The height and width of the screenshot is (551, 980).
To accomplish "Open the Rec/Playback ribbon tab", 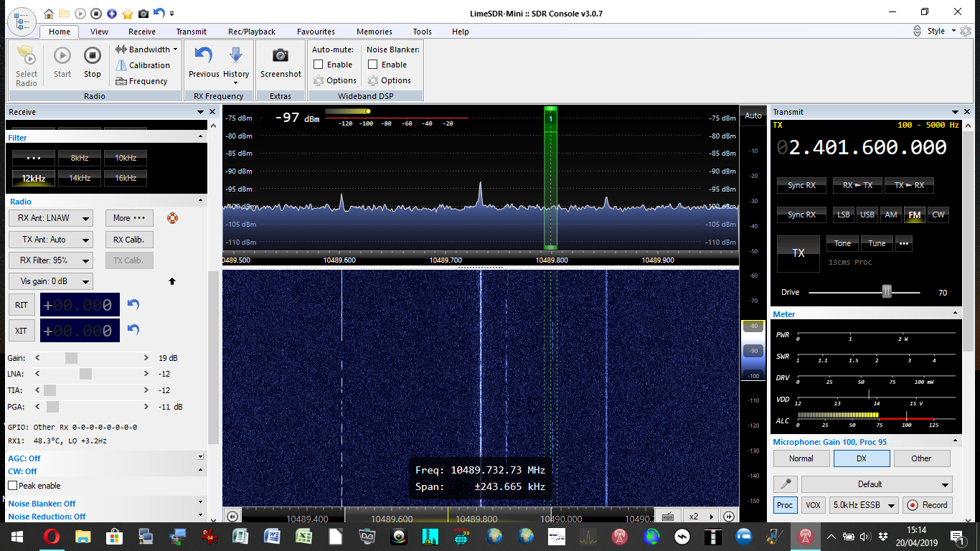I will pyautogui.click(x=252, y=32).
